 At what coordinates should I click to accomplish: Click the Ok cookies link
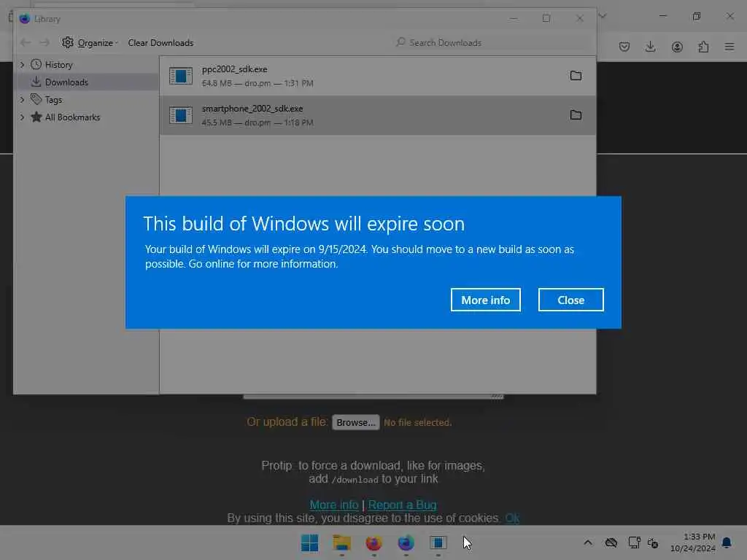pos(512,518)
